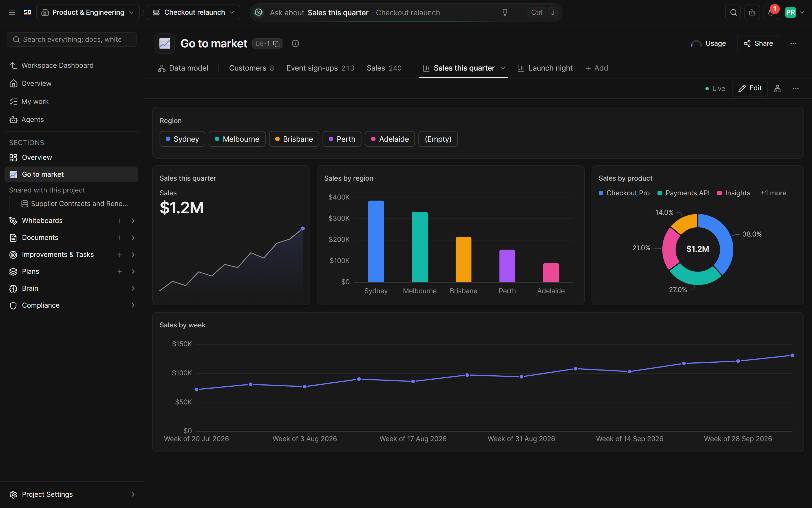Toggle the Sydney region filter
Screen dimensions: 812x508
coord(182,139)
